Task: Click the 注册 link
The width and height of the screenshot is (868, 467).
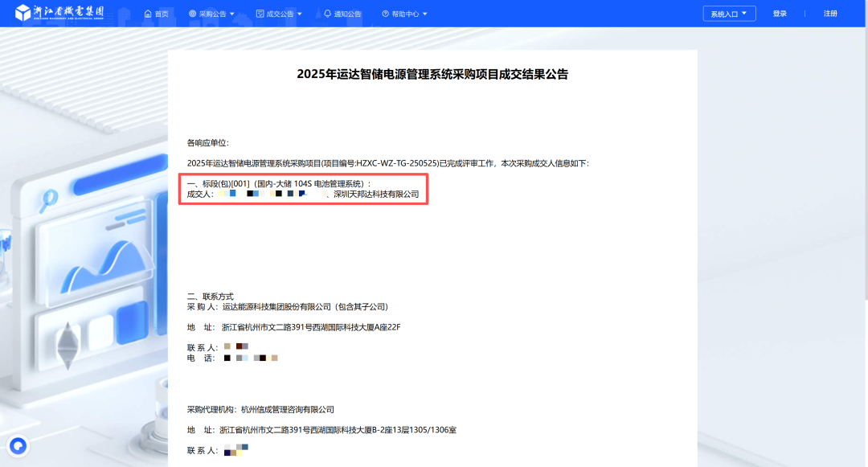Action: [x=829, y=13]
